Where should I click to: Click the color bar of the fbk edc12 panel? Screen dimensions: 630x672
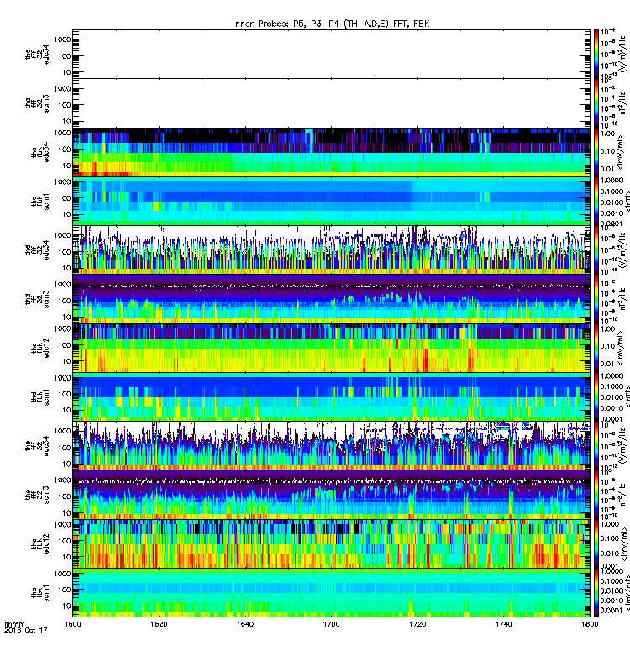596,543
